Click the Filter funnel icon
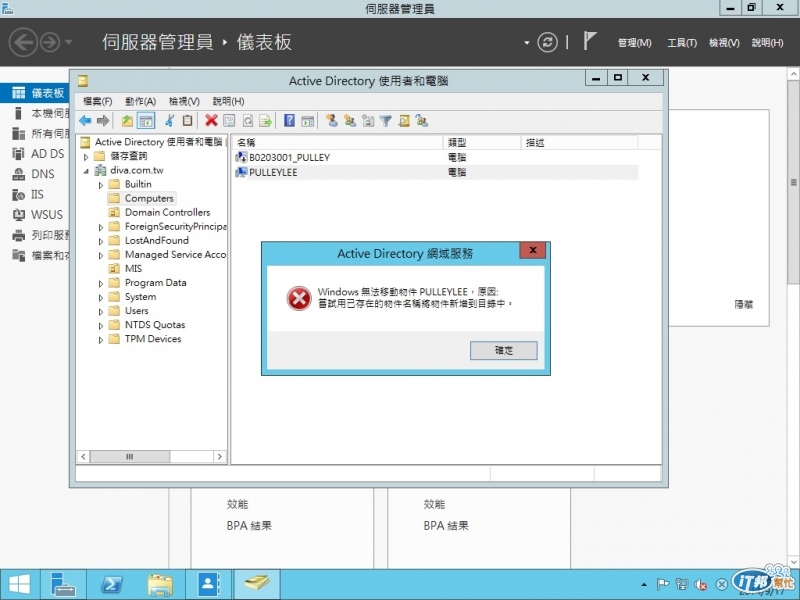This screenshot has width=800, height=600. (386, 121)
